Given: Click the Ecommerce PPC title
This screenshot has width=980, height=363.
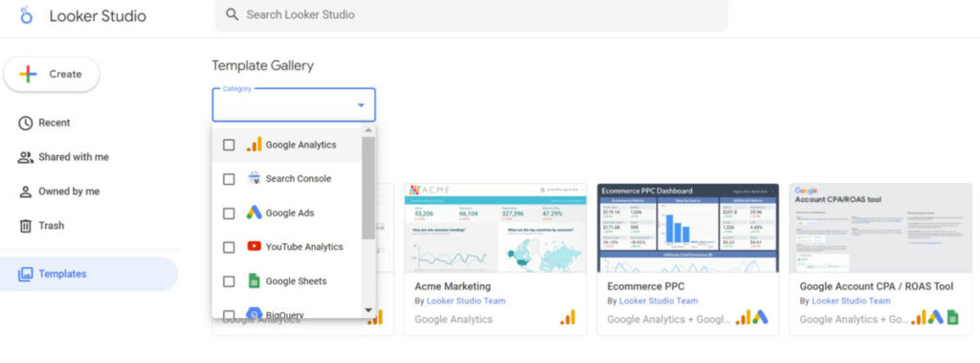Looking at the screenshot, I should pos(646,286).
